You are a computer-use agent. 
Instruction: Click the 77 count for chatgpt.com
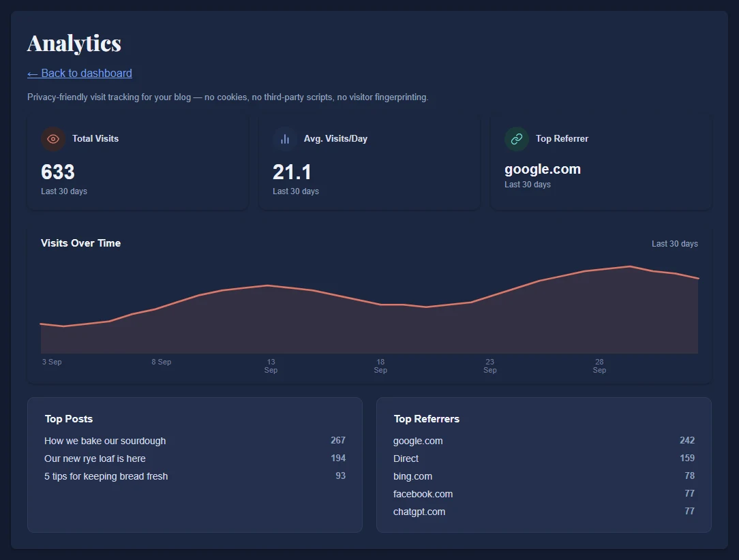tap(689, 511)
